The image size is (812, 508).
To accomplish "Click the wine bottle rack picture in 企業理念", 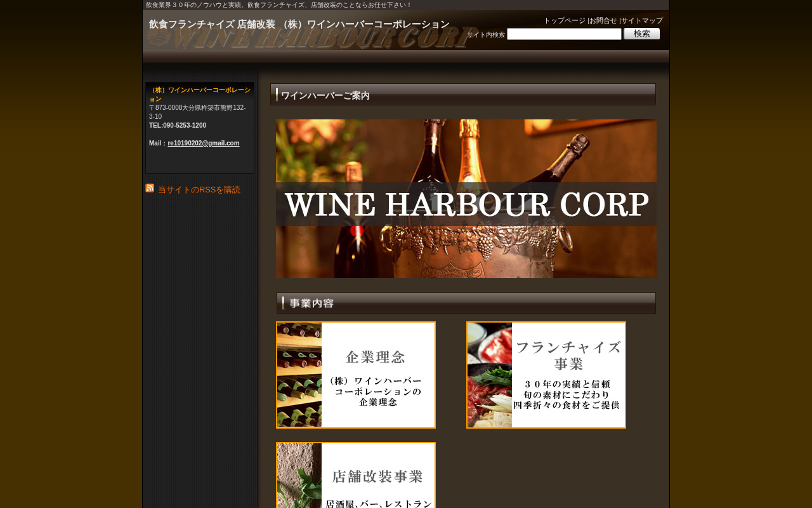I will coord(299,375).
